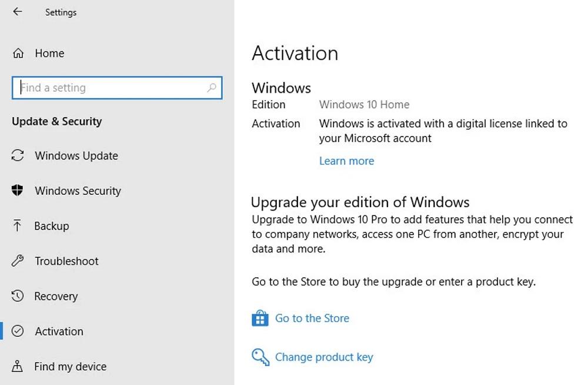Click the Recovery clock icon
This screenshot has height=385, width=588.
pyautogui.click(x=18, y=296)
